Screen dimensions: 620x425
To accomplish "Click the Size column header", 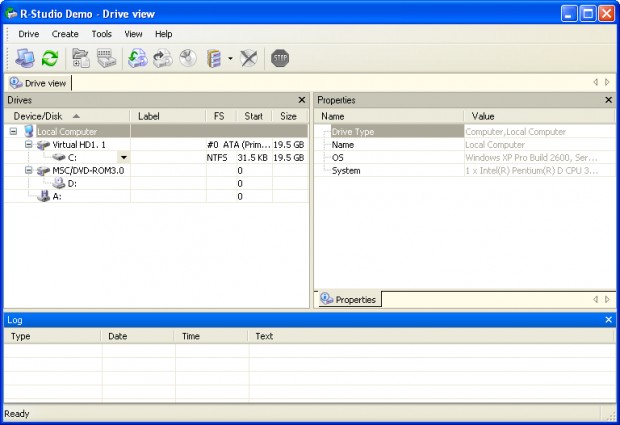I will (290, 116).
